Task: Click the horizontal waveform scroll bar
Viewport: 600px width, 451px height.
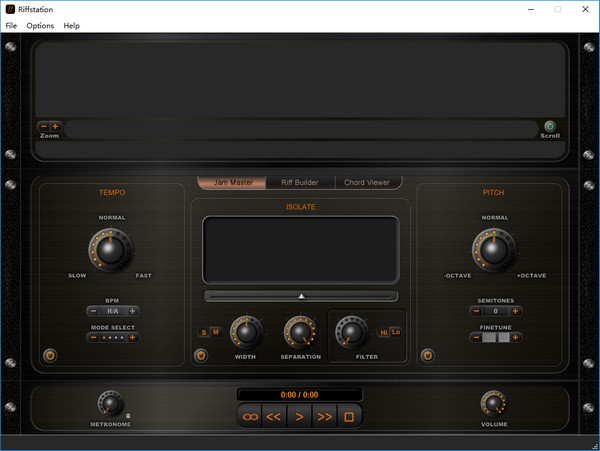Action: (x=301, y=129)
